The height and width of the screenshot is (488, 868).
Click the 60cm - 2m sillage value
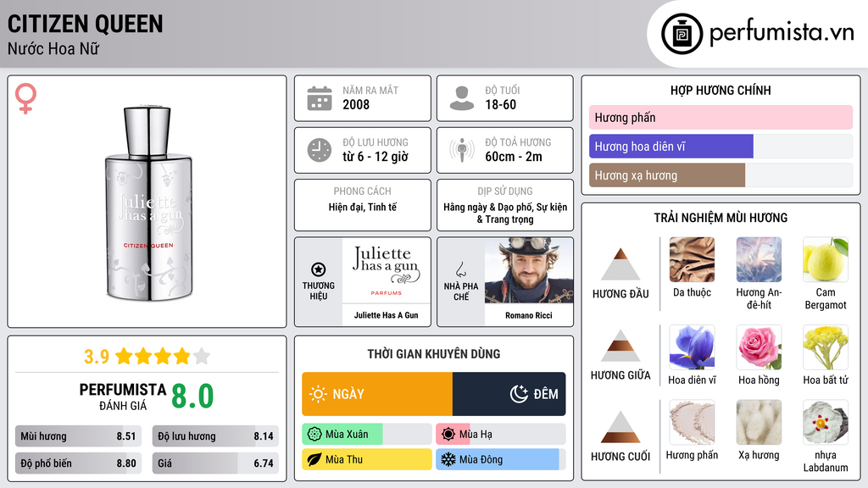514,157
